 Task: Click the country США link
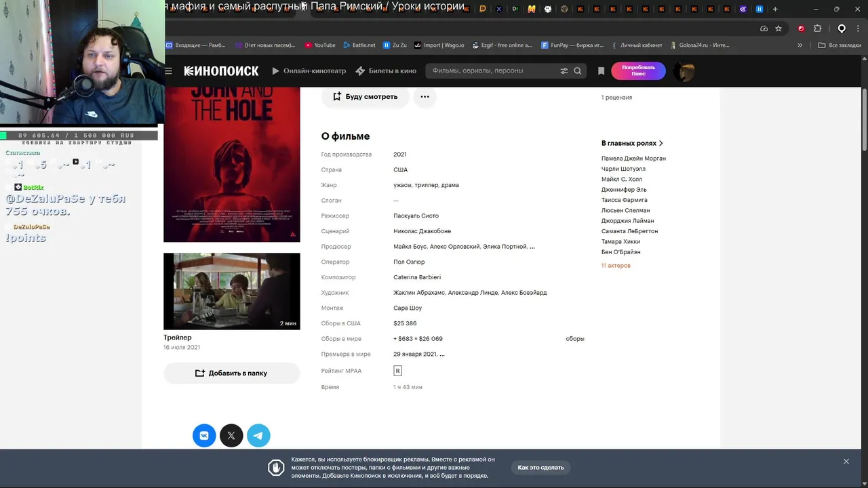tap(401, 170)
